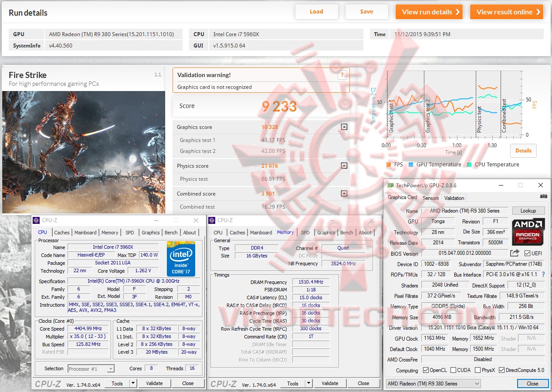This screenshot has width=552, height=392.
Task: Click the Intel Core i7 logo in CPU-Z
Action: [181, 259]
